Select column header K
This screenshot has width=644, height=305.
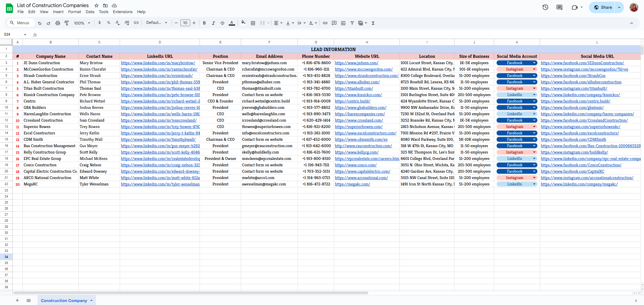pyautogui.click(x=517, y=42)
